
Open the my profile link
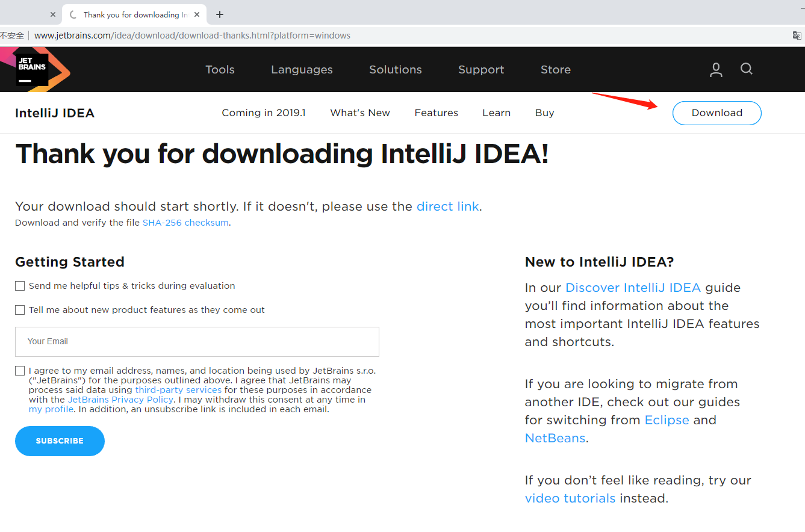(x=51, y=409)
